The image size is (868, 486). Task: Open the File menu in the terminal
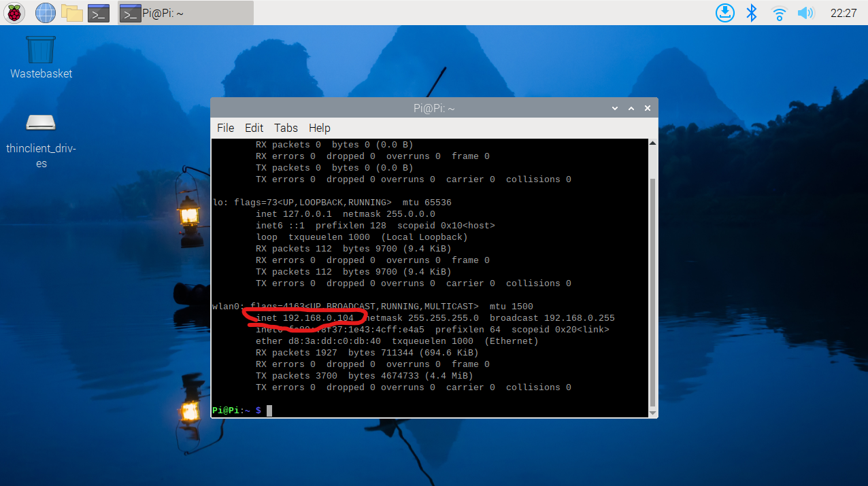point(225,128)
